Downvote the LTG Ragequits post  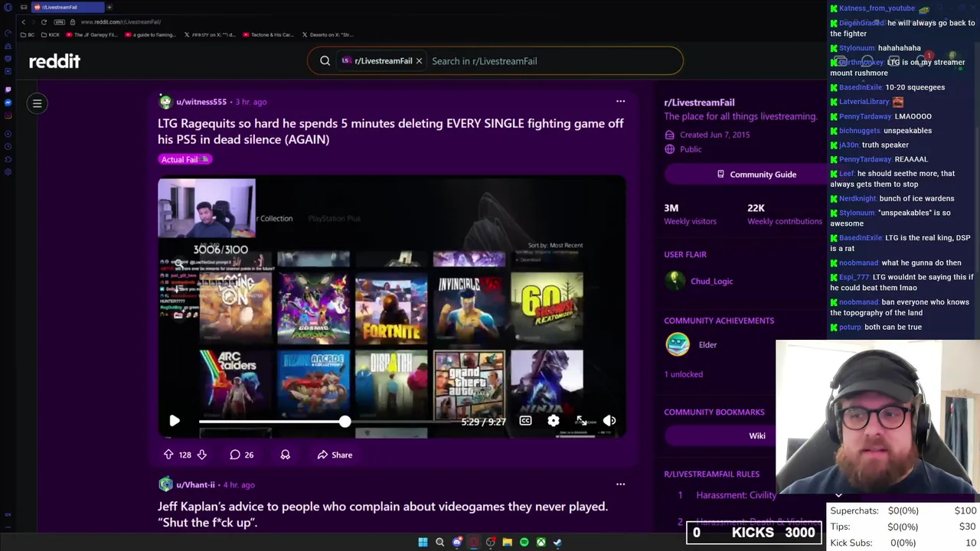pos(201,455)
